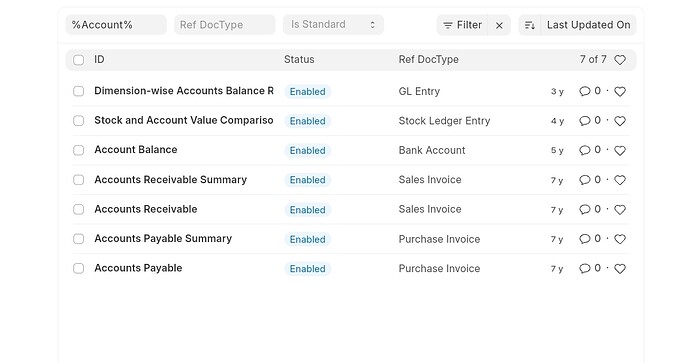Open the Filter menu button

pyautogui.click(x=462, y=25)
